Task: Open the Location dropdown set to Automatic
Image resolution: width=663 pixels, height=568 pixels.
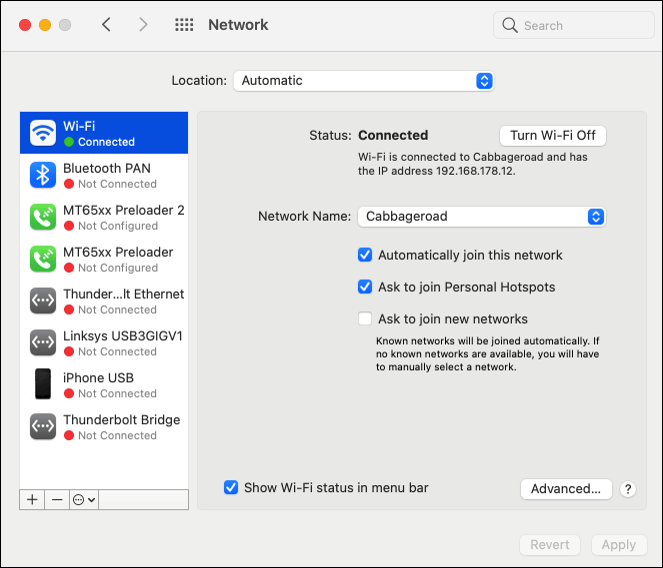Action: click(363, 81)
